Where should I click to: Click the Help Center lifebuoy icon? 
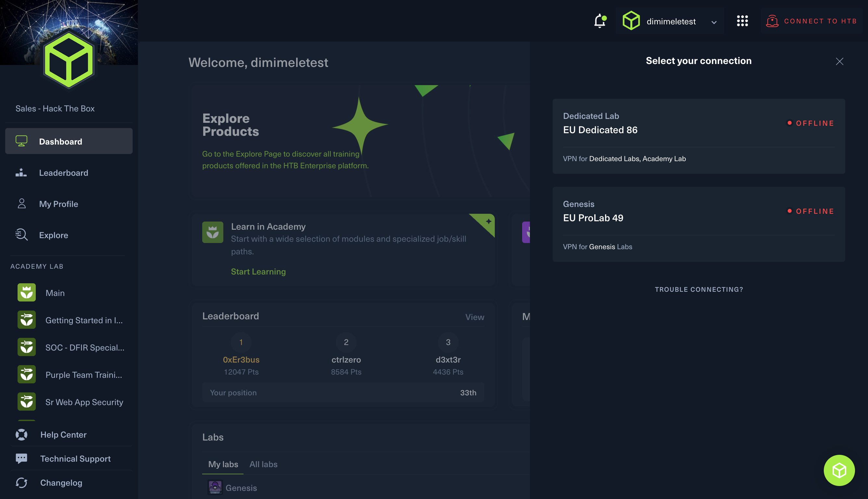click(x=21, y=434)
